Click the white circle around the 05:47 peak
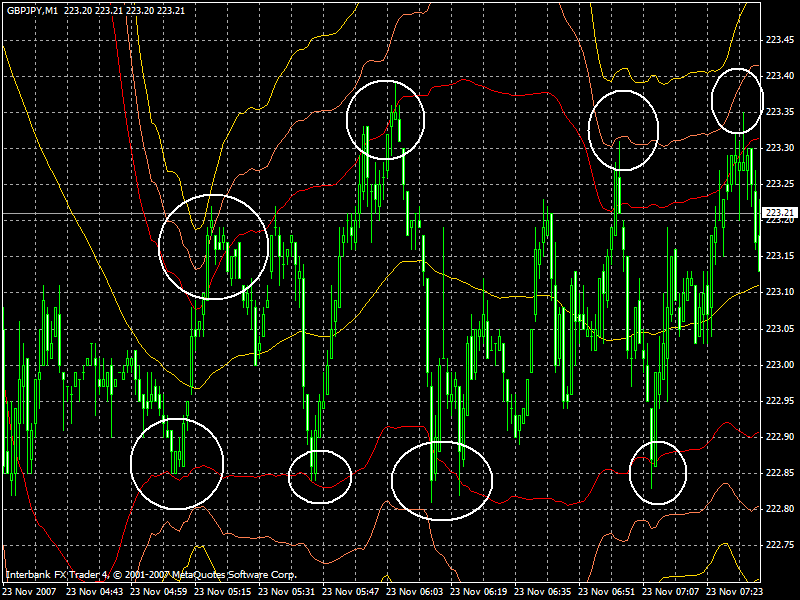Screen dimensions: 800x600 click(x=387, y=118)
